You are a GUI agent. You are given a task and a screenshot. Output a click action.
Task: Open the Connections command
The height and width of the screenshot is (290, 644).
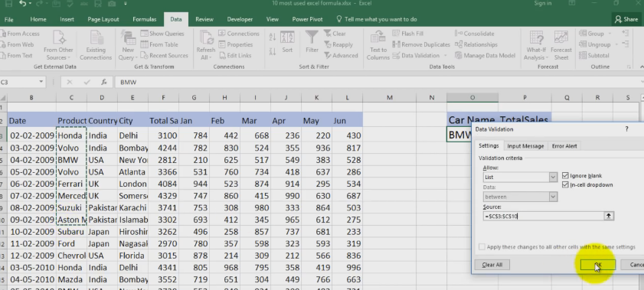click(x=239, y=34)
